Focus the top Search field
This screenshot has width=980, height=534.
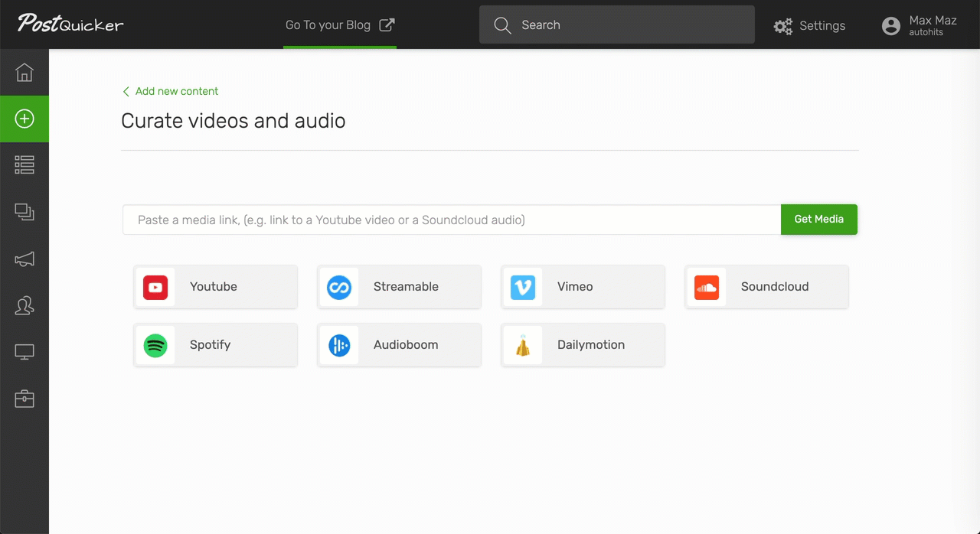pos(617,25)
